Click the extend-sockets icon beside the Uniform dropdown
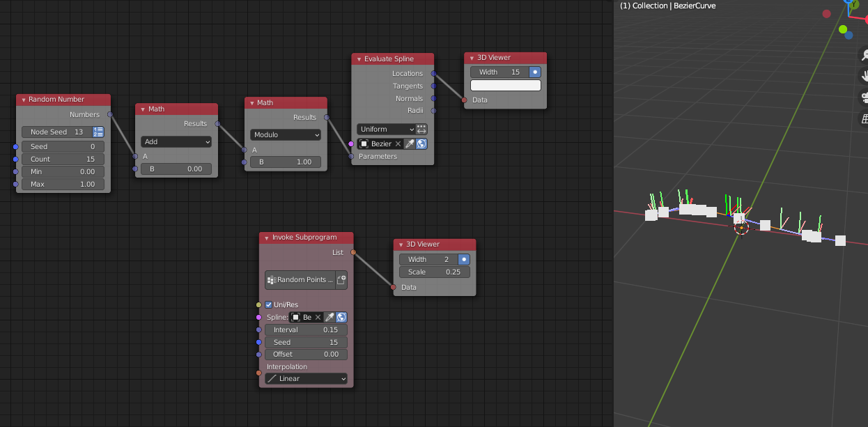Viewport: 868px width, 427px height. [421, 130]
